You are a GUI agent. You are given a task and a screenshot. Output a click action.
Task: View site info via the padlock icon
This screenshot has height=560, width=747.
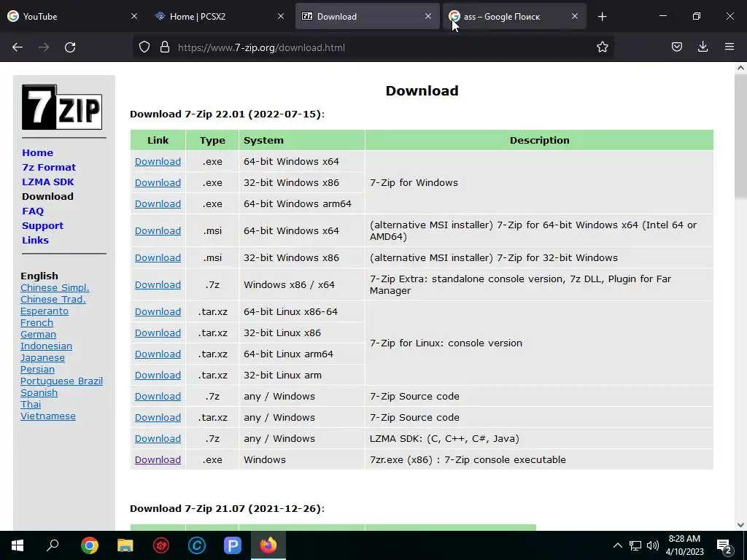[x=165, y=47]
